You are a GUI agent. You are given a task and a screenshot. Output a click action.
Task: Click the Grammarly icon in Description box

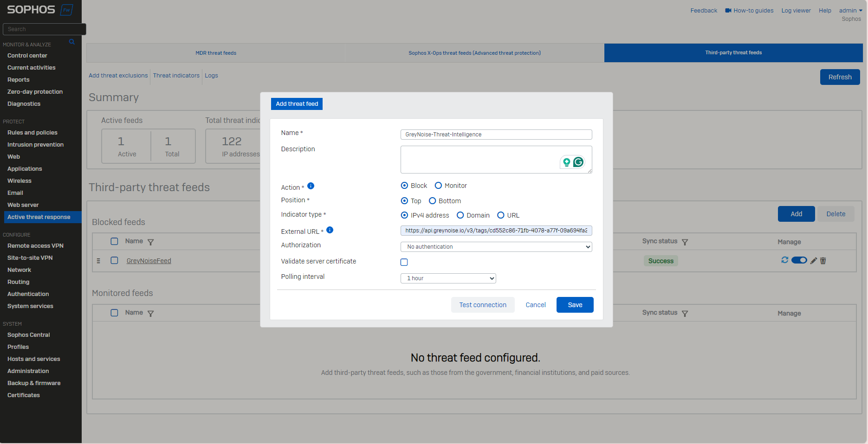tap(578, 162)
